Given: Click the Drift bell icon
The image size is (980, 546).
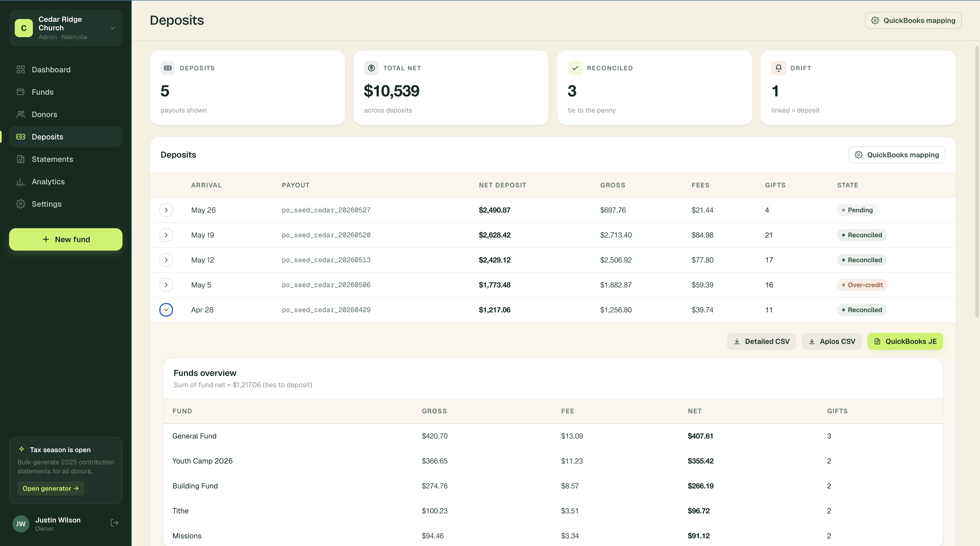Looking at the screenshot, I should 779,68.
